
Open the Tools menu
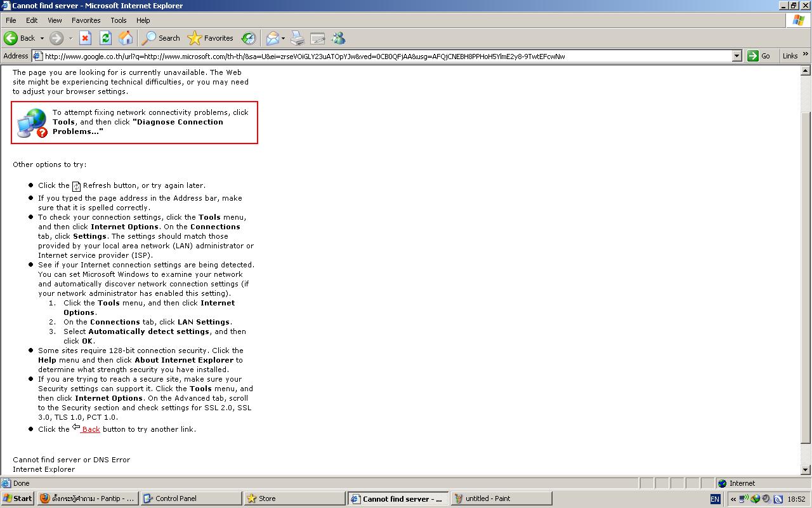(119, 20)
